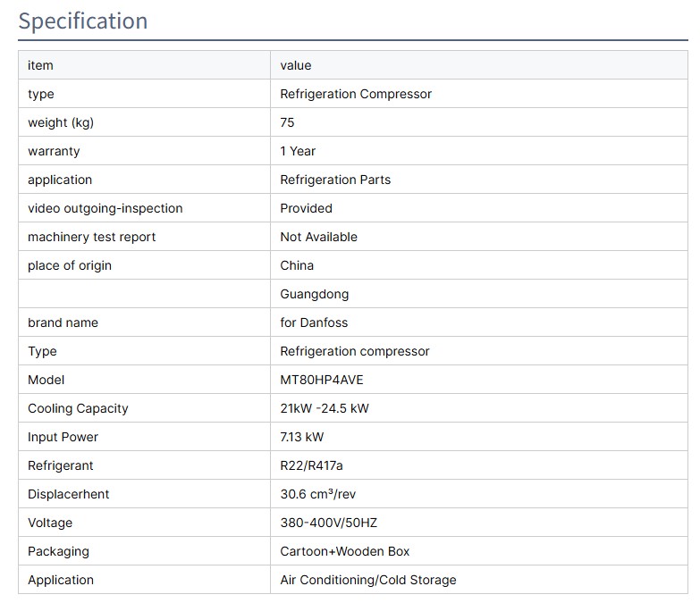Select the 'for Danfoss' brand name value
Screen dimensions: 700x603
[x=314, y=322]
